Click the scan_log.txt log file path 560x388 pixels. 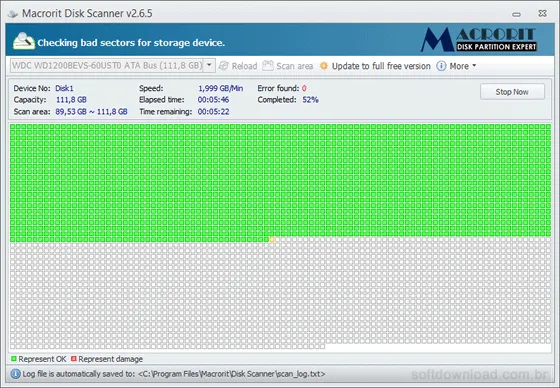[231, 374]
